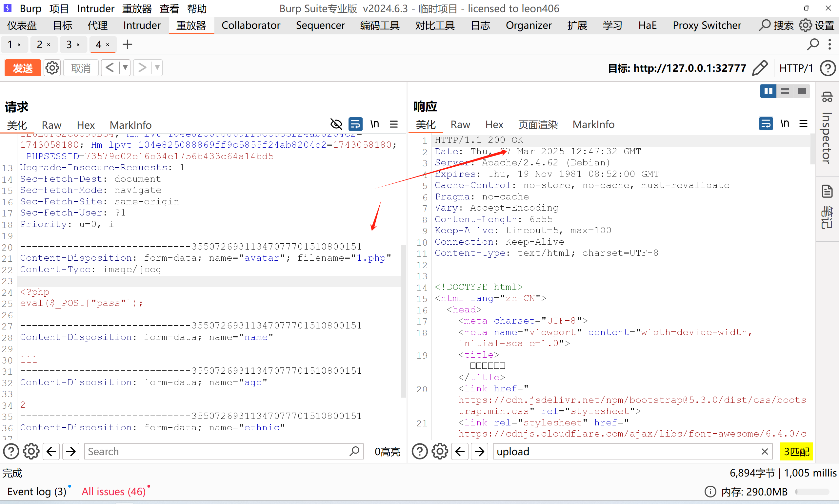Click the help icon beside HTTP/1
Image resolution: width=839 pixels, height=504 pixels.
[828, 68]
